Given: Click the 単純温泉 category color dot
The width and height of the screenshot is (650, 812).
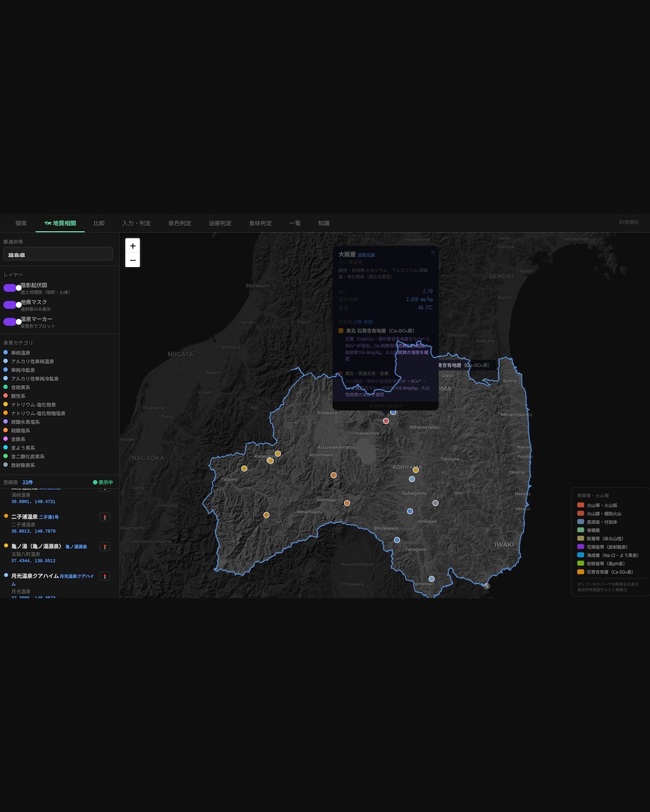Looking at the screenshot, I should pyautogui.click(x=6, y=352).
